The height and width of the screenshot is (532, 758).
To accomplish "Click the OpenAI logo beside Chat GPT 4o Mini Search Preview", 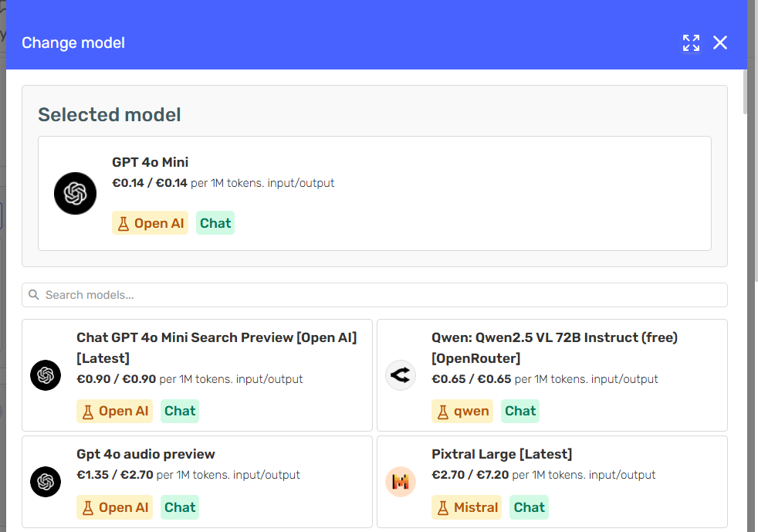I will [46, 375].
